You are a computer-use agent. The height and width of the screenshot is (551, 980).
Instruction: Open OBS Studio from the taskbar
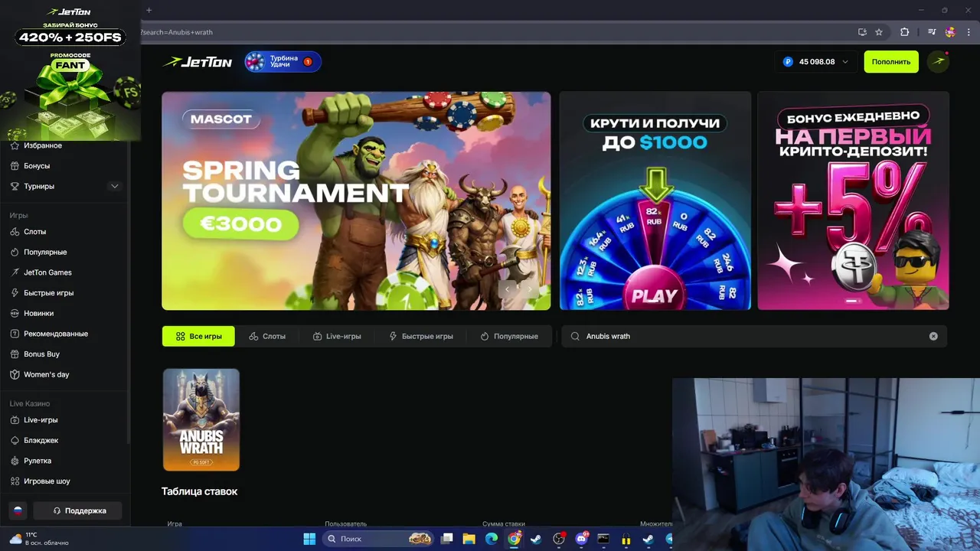point(559,539)
